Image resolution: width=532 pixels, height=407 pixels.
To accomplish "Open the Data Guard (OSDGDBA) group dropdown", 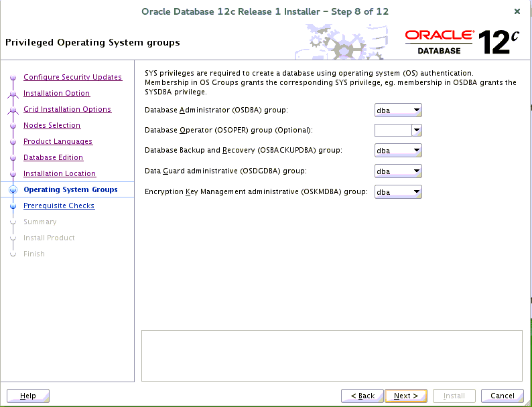I will tap(398, 171).
